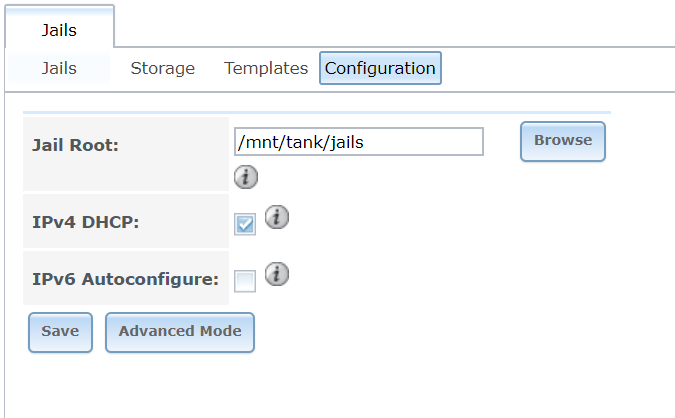Show help info for IPv6 Autoconfigure

point(277,273)
